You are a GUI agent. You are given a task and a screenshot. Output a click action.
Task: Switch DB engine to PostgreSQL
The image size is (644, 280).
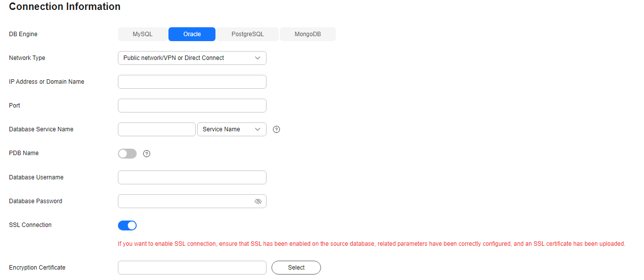[x=248, y=34]
